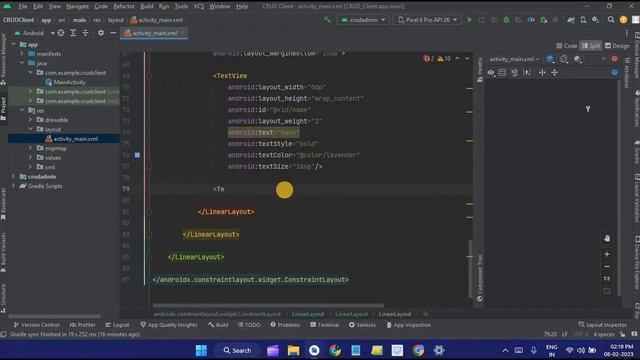Click the design surface layers icon
Viewport: 640px width, 360px height.
click(550, 59)
